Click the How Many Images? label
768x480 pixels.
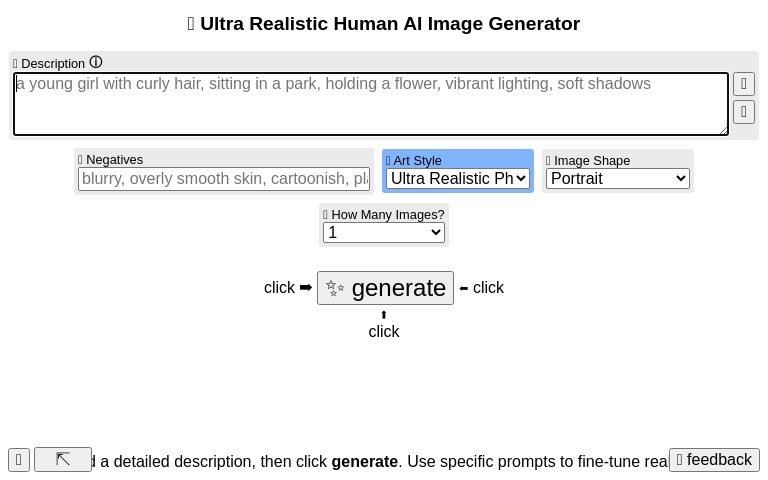388,214
